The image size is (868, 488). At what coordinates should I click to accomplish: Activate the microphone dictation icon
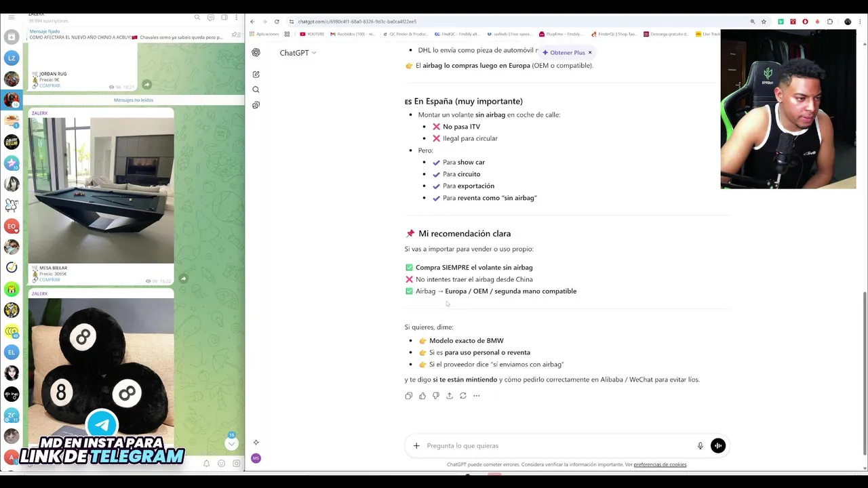pos(700,445)
